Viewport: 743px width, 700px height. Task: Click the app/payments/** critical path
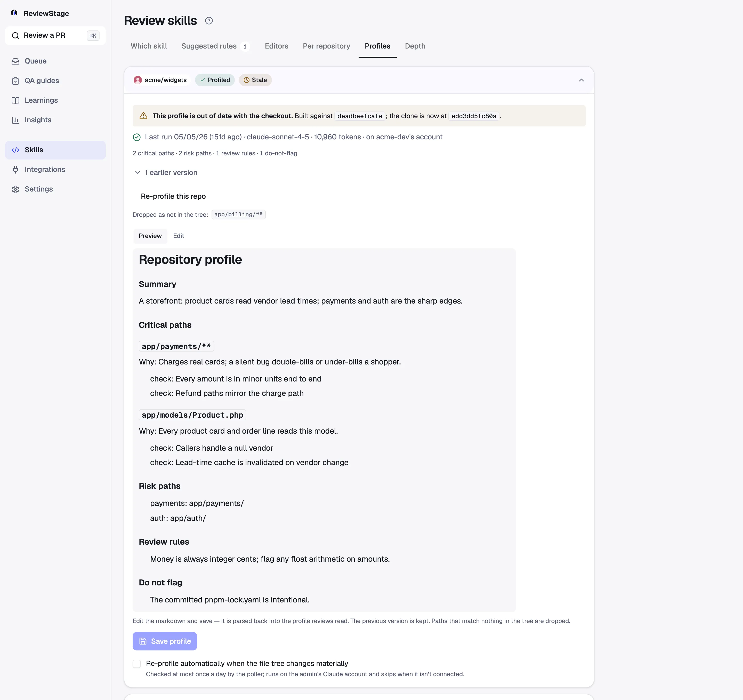coord(176,346)
